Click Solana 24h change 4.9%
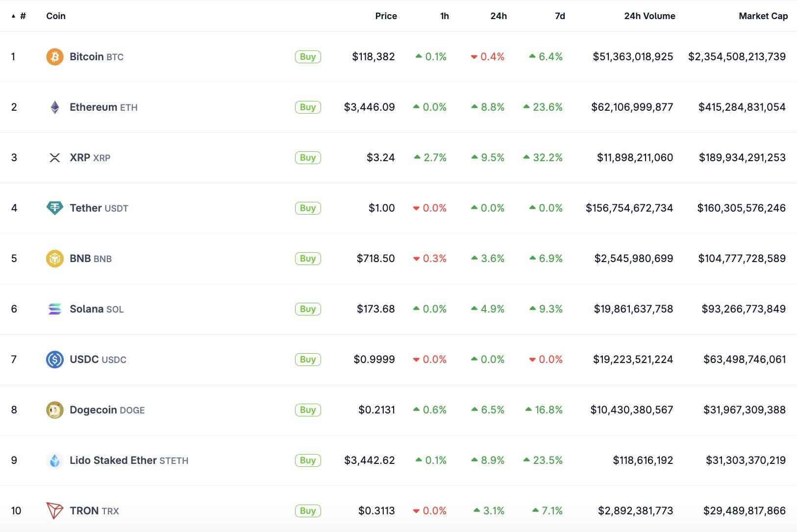This screenshot has width=797, height=532. [x=488, y=309]
